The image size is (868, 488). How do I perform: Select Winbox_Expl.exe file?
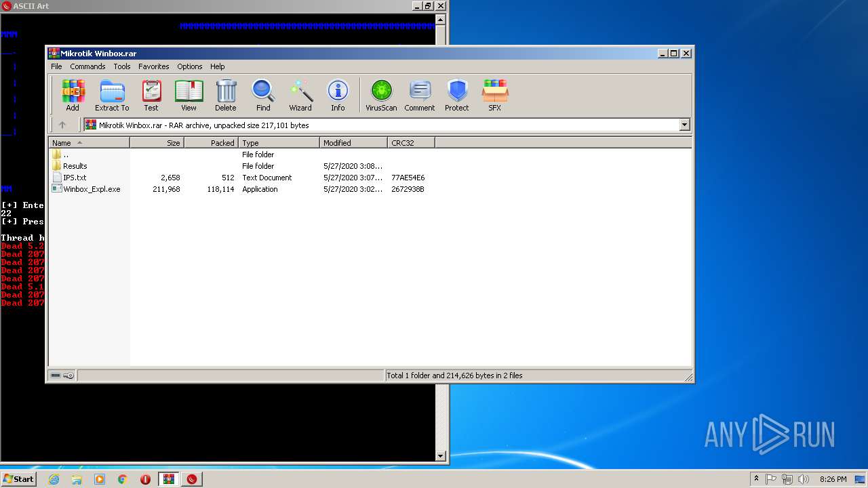tap(86, 189)
